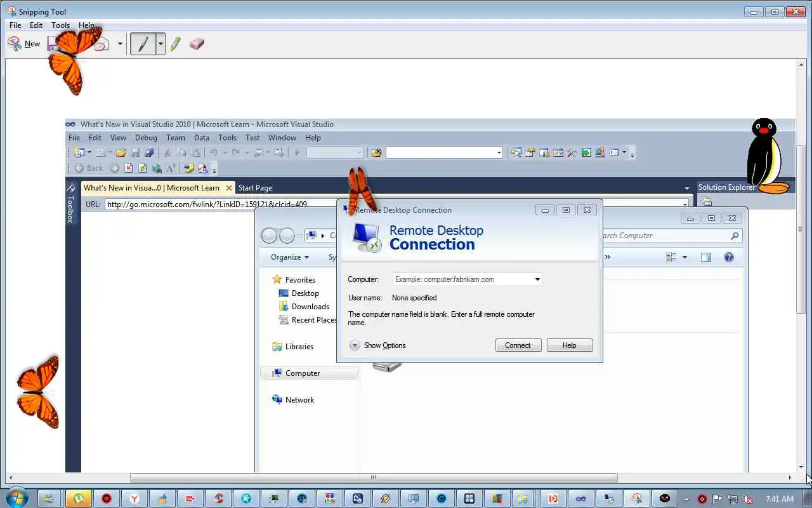Click the blue Explorer help icon
The width and height of the screenshot is (812, 508).
(729, 257)
